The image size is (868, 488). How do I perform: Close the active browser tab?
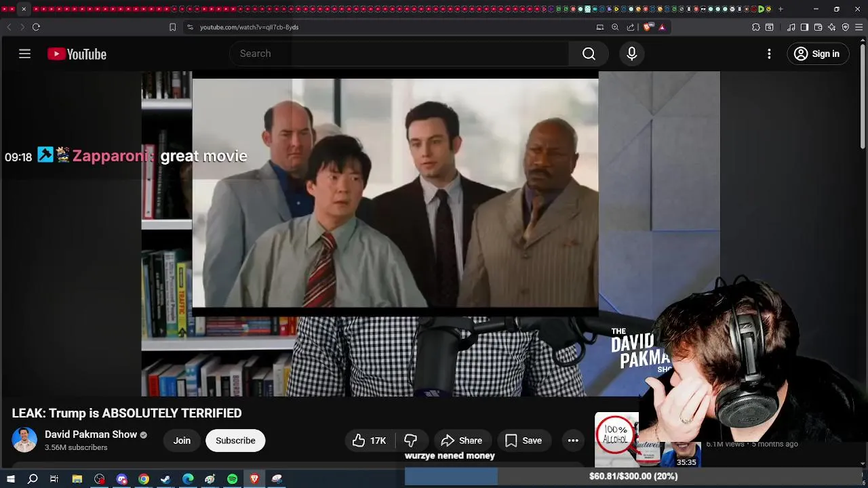pyautogui.click(x=24, y=9)
